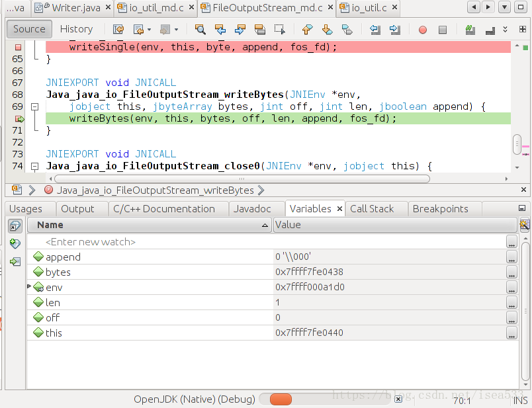
Task: Switch the editor to History view
Action: (x=77, y=29)
